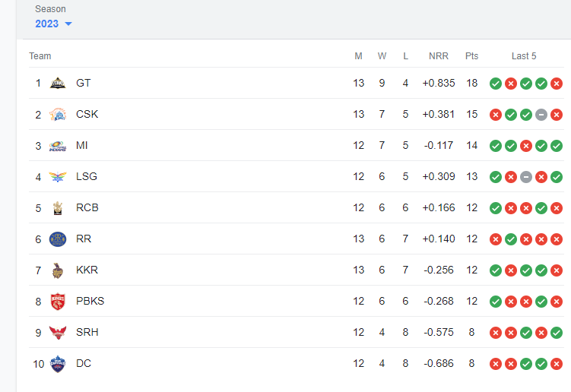This screenshot has height=392, width=571.
Task: Click the RR team logo icon
Action: click(58, 239)
